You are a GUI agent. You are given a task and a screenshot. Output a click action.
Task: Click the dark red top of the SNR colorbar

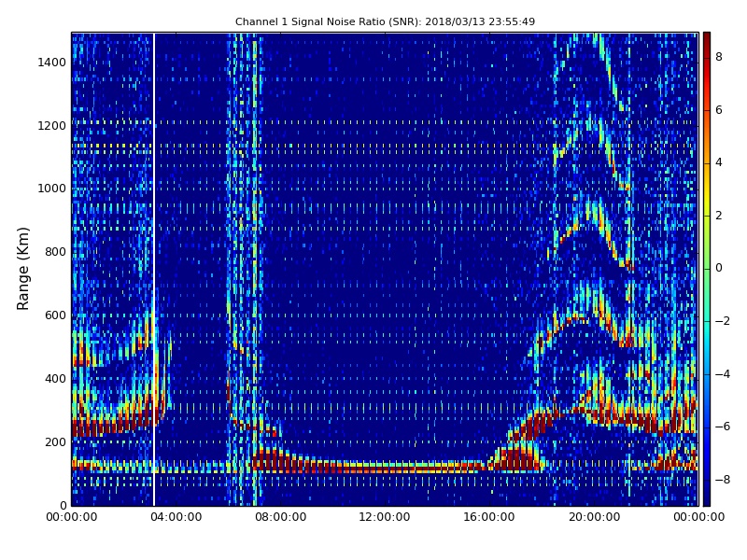coord(707,40)
